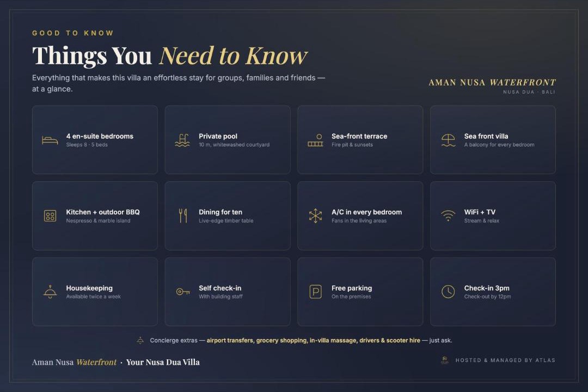The height and width of the screenshot is (392, 588).
Task: Click the Atlas logo icon in the footer
Action: (x=445, y=360)
